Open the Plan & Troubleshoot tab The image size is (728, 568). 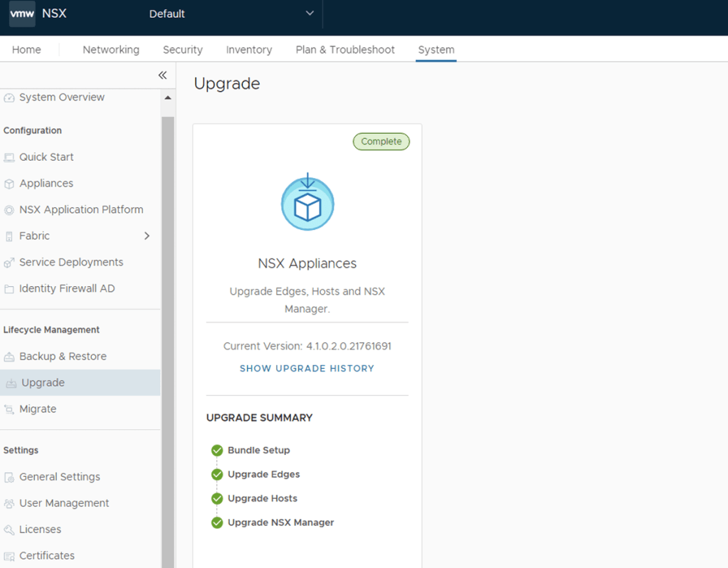click(345, 50)
